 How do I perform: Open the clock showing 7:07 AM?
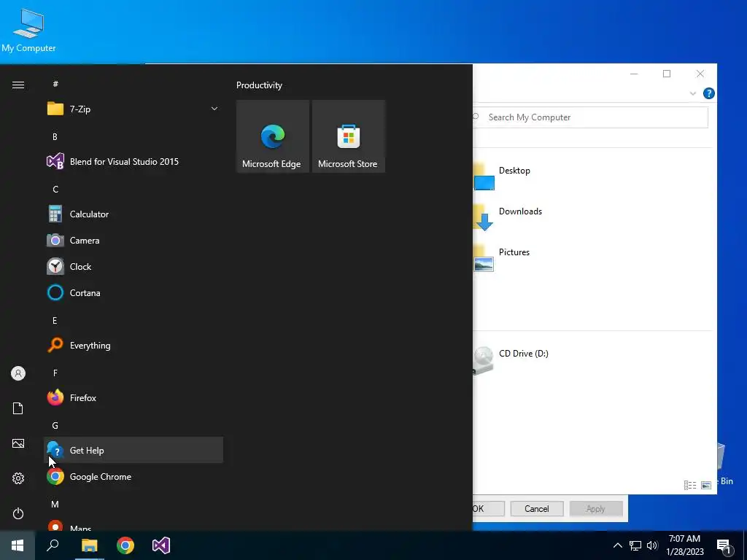(x=684, y=545)
